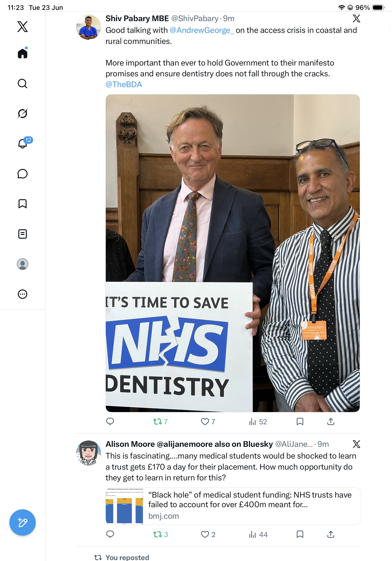Open the Search magnifier icon
The width and height of the screenshot is (392, 561).
tap(23, 84)
